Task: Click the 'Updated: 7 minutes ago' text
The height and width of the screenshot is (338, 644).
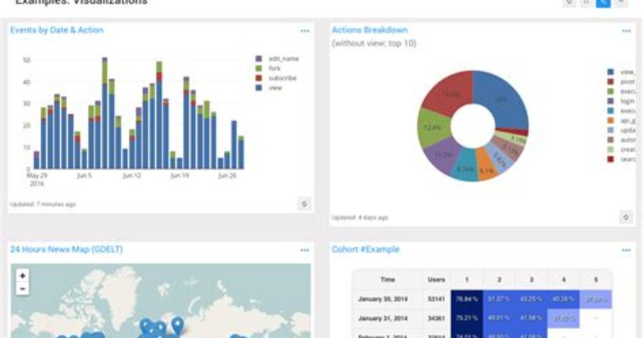Action: 43,204
